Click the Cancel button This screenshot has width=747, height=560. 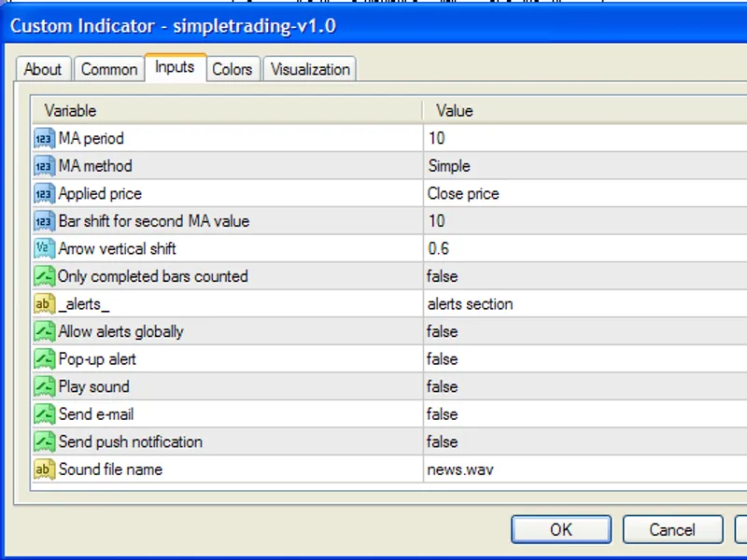[672, 529]
